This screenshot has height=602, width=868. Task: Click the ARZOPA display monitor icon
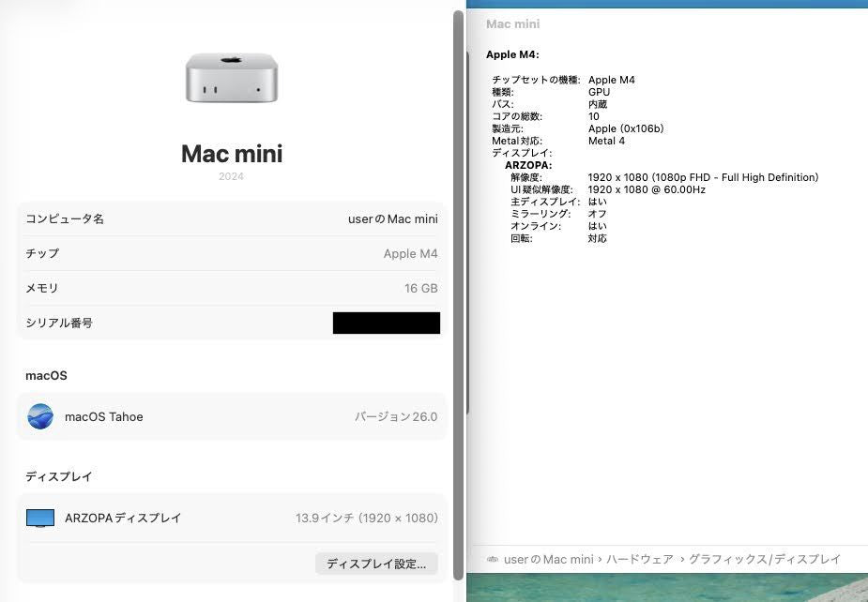pyautogui.click(x=40, y=517)
